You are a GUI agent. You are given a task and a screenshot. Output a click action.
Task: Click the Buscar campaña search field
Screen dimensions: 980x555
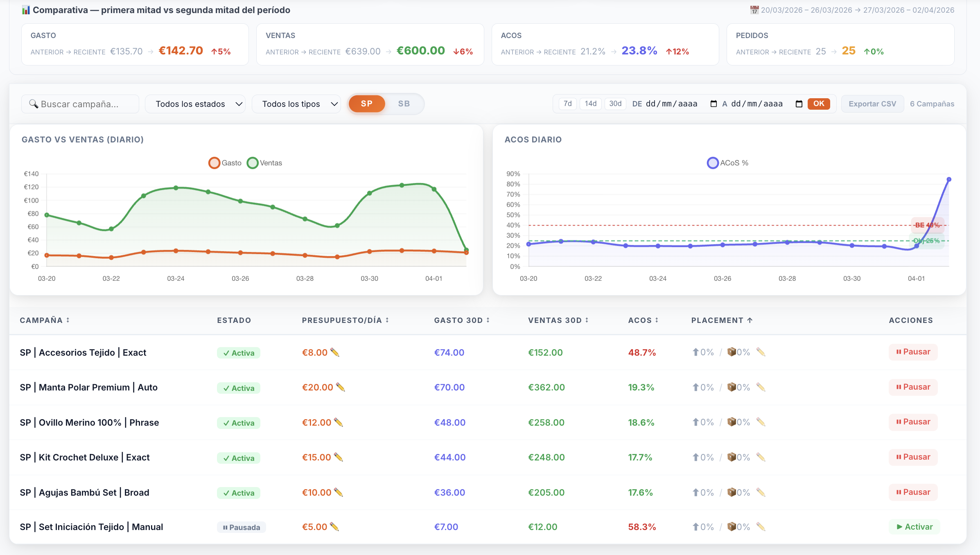pos(80,104)
